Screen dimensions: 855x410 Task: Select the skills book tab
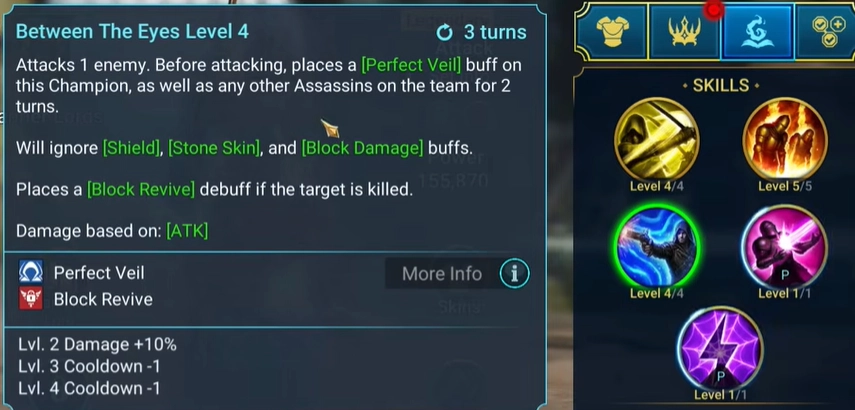pyautogui.click(x=758, y=32)
